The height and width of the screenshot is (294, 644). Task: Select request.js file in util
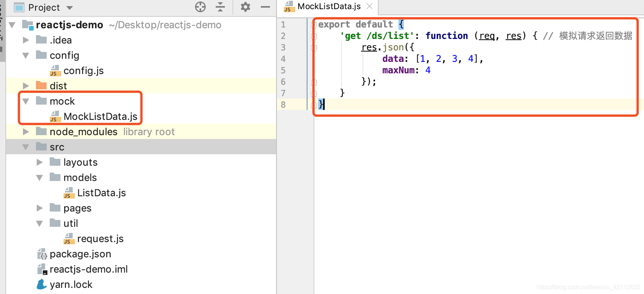click(x=100, y=239)
